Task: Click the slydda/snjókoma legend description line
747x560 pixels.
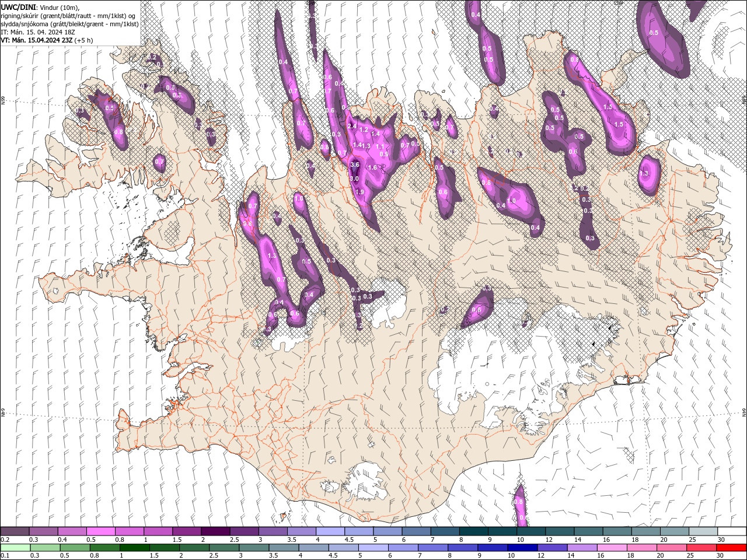Action: [69, 24]
